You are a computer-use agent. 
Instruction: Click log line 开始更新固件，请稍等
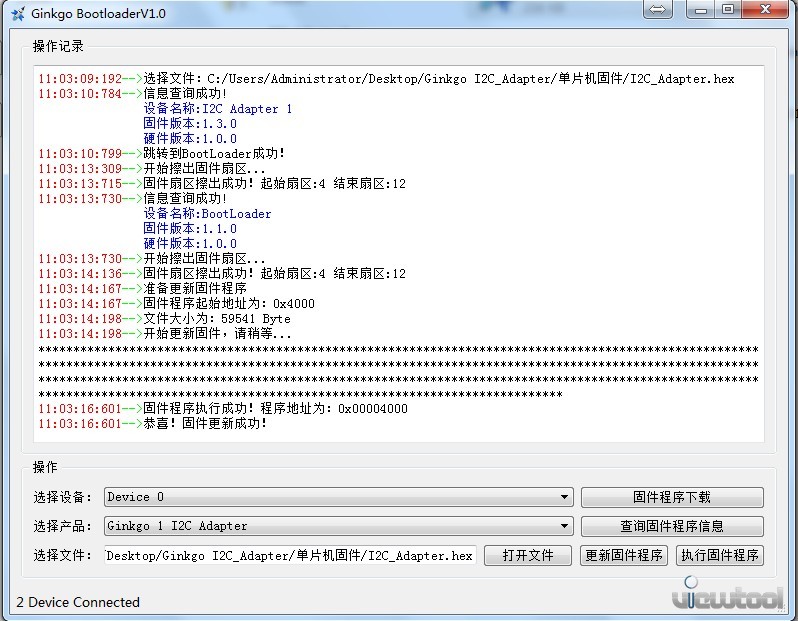pos(165,334)
